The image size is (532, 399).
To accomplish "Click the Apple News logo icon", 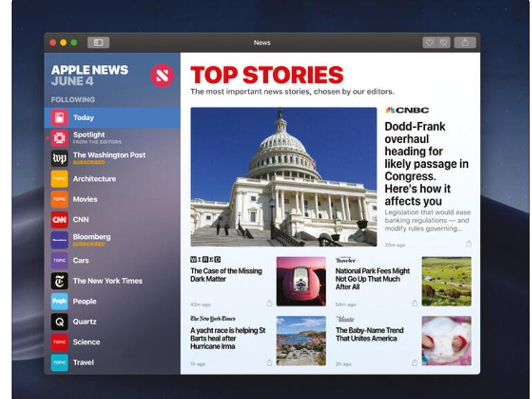I will coord(162,75).
